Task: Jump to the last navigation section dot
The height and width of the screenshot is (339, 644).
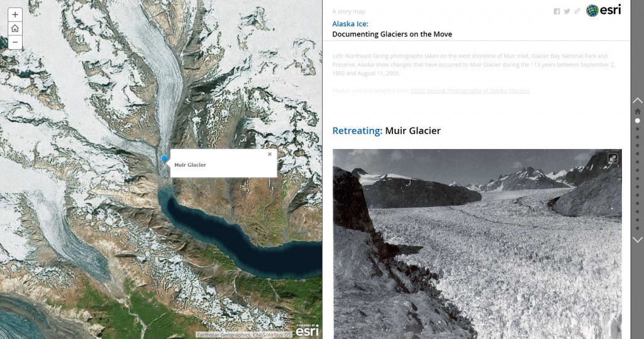Action: [638, 228]
